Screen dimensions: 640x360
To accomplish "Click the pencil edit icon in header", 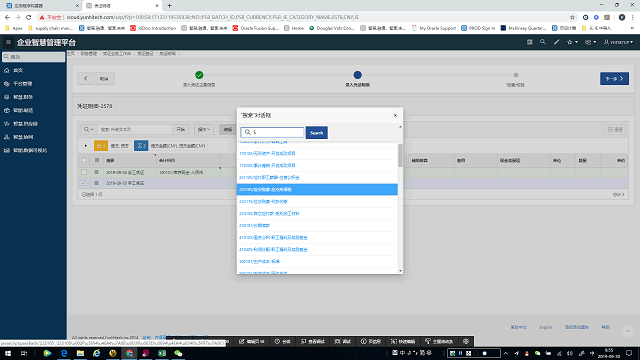I will tap(556, 42).
